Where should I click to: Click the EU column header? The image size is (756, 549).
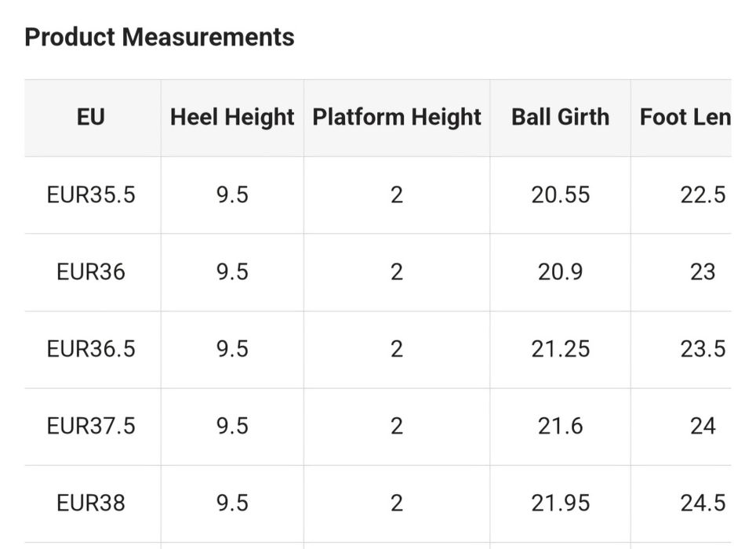click(91, 118)
